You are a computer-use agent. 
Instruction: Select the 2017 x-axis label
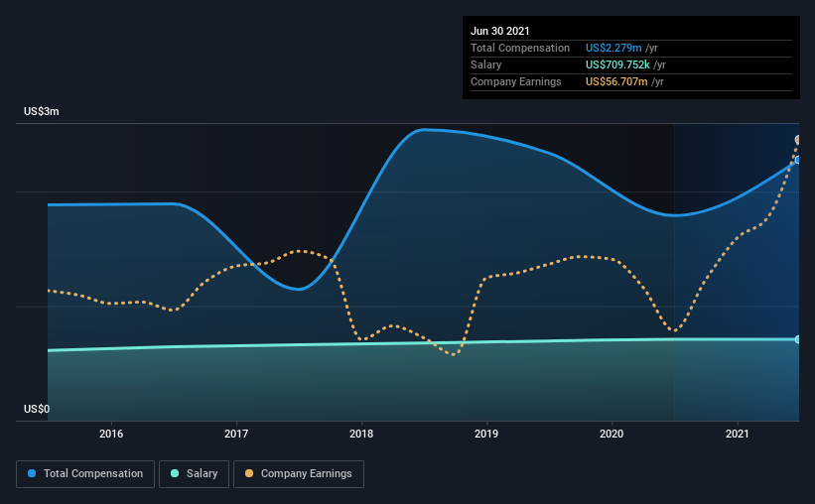[236, 434]
